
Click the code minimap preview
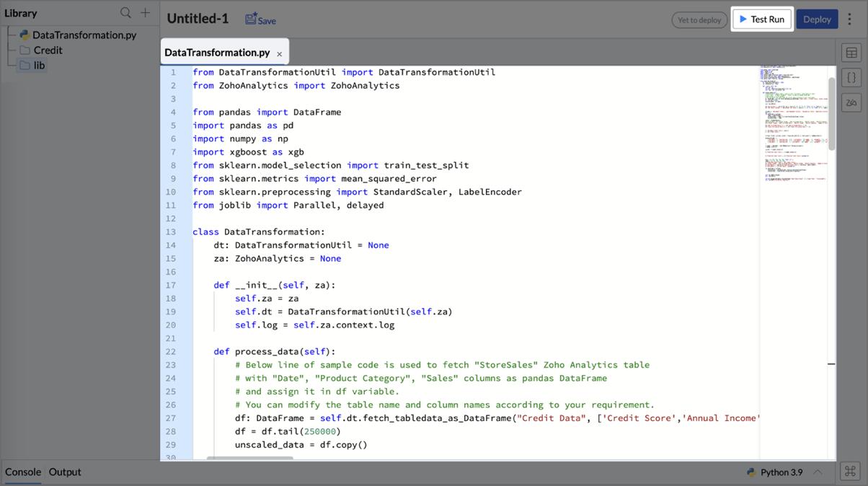coord(793,123)
